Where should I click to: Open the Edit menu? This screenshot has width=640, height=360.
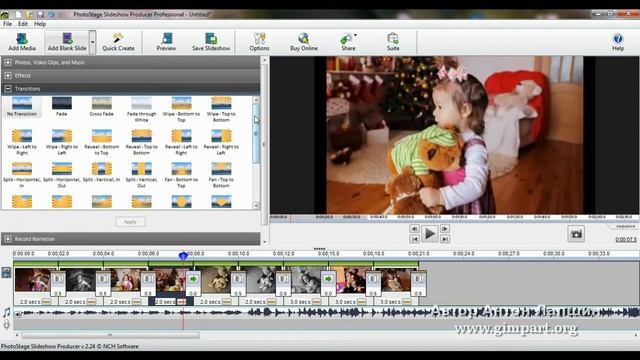pos(23,24)
